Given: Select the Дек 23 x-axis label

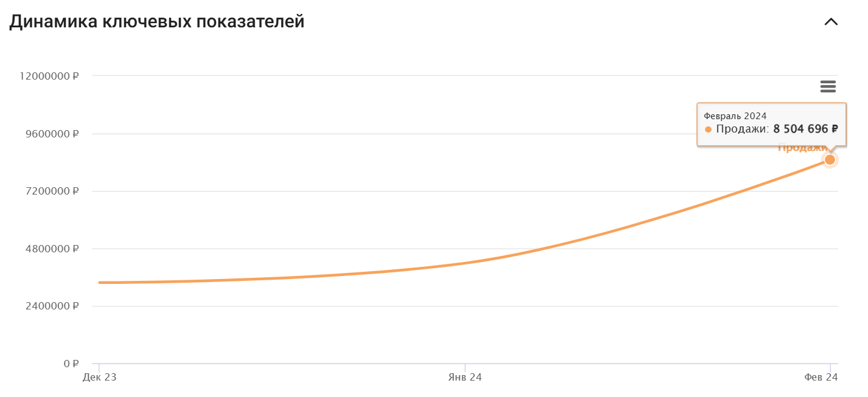Looking at the screenshot, I should click(x=99, y=378).
